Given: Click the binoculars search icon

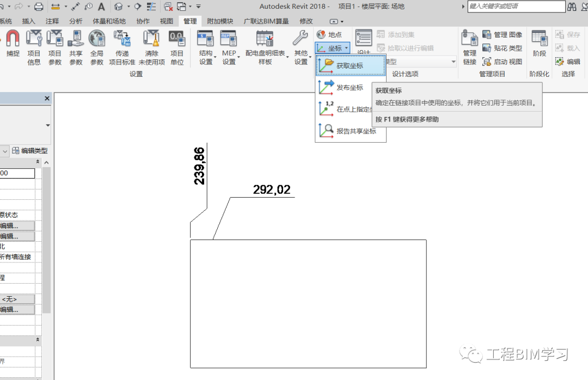Looking at the screenshot, I should [572, 7].
